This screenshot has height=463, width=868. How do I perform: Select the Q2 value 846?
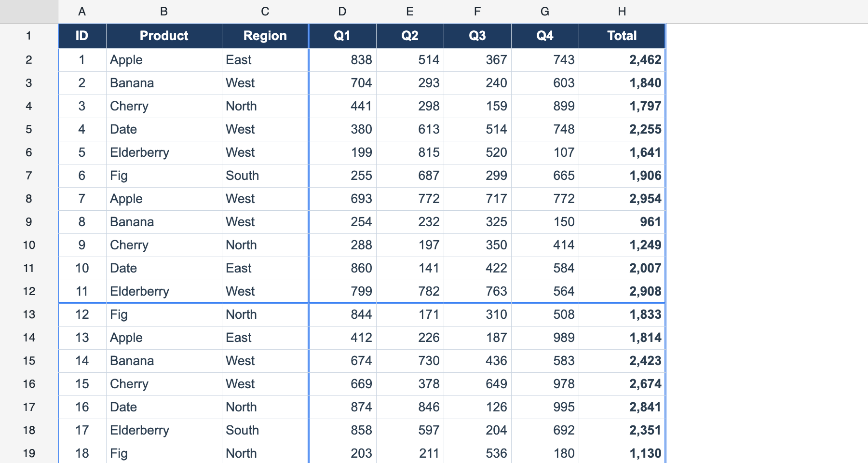pos(410,407)
